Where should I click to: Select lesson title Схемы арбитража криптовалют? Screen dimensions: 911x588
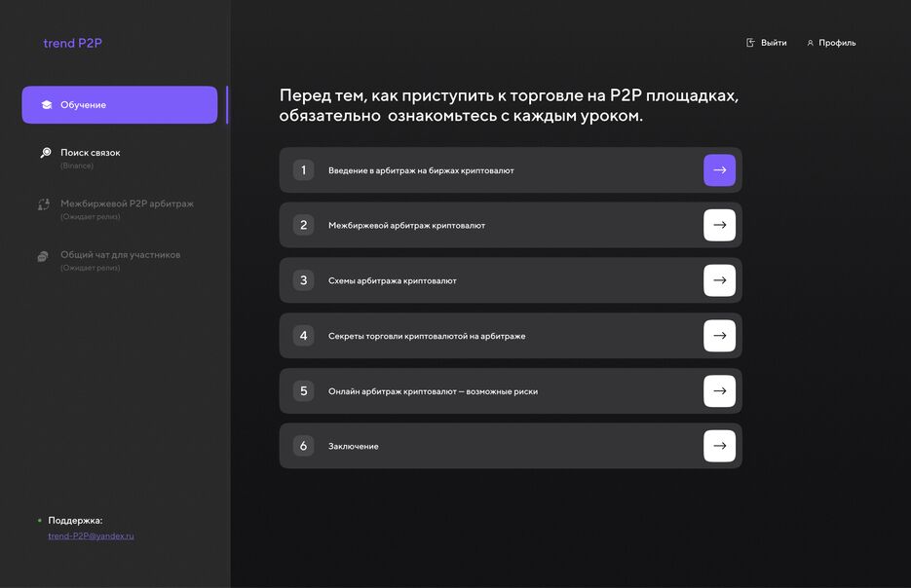(x=393, y=281)
